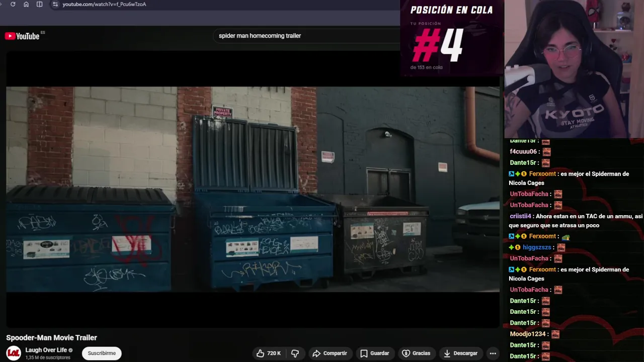Share the video with Compartir
Viewport: 644px width, 362px height.
click(330, 353)
